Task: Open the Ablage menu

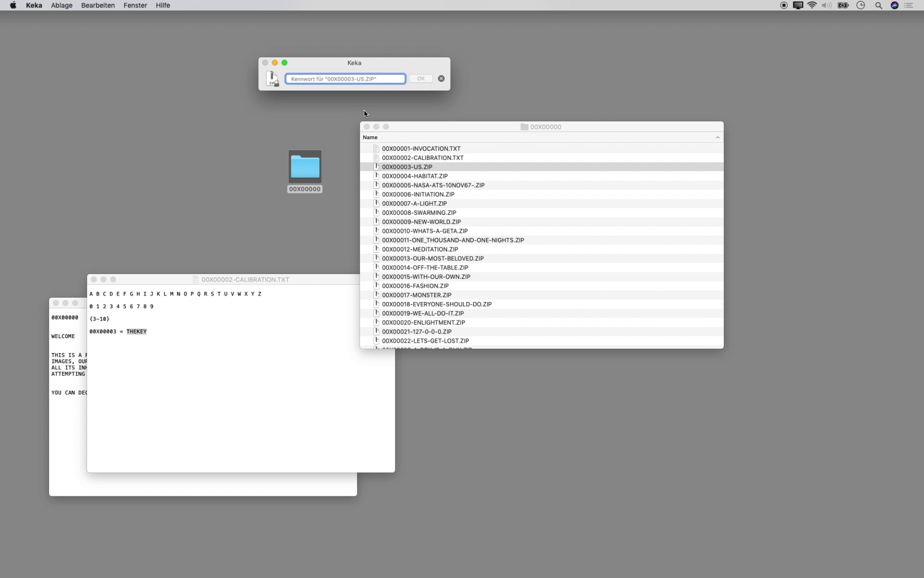Action: point(62,6)
